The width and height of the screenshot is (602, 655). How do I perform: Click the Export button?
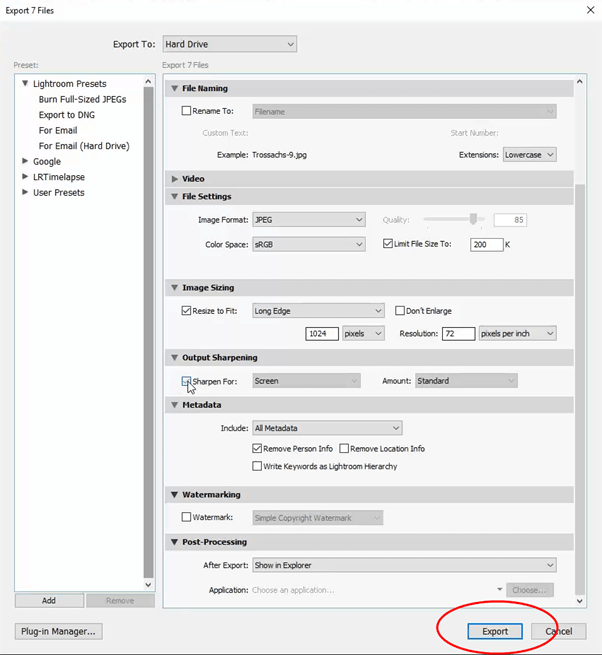495,631
